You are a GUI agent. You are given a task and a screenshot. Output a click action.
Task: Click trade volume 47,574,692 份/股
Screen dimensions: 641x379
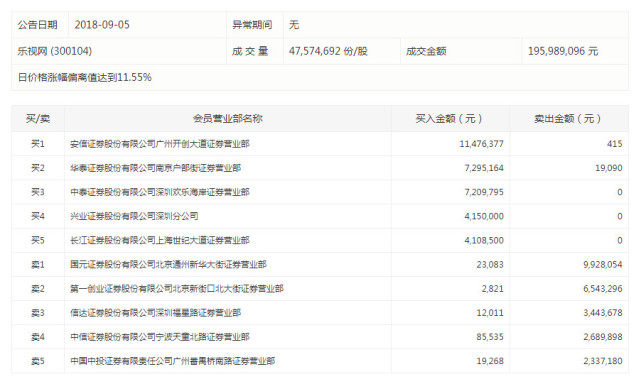(x=328, y=51)
